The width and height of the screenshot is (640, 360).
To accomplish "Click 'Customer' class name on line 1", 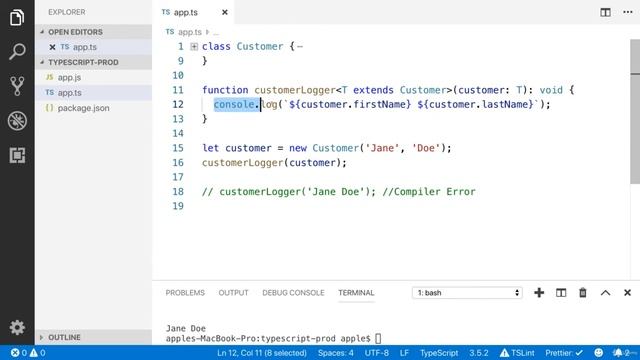I will click(260, 47).
